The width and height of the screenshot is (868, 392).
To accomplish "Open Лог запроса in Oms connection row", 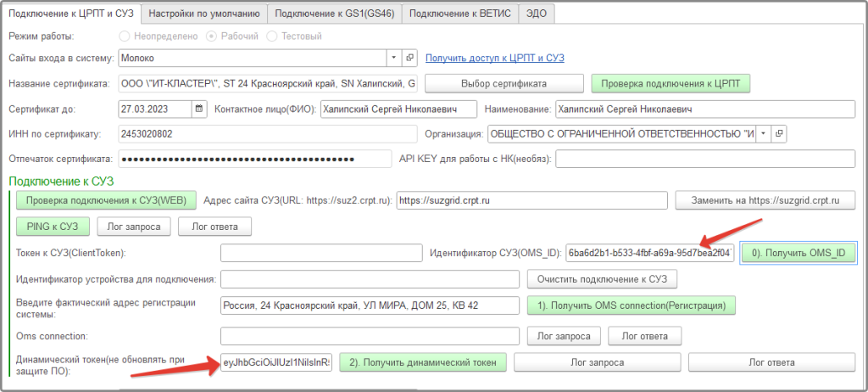I will 564,336.
